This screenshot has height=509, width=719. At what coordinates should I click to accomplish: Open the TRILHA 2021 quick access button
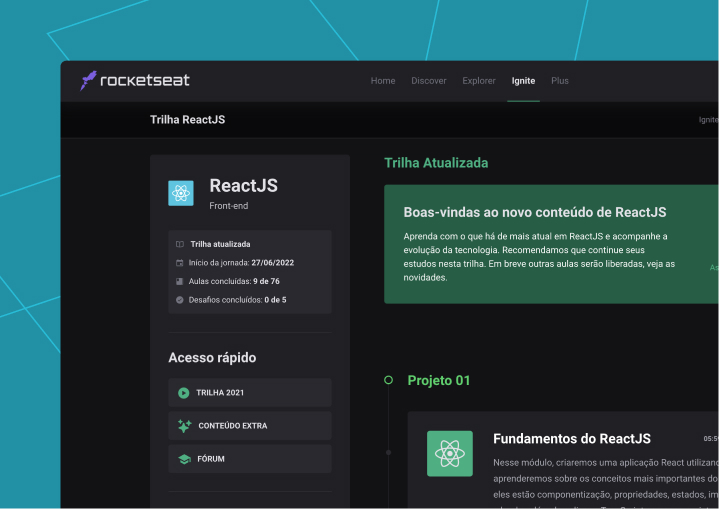249,393
